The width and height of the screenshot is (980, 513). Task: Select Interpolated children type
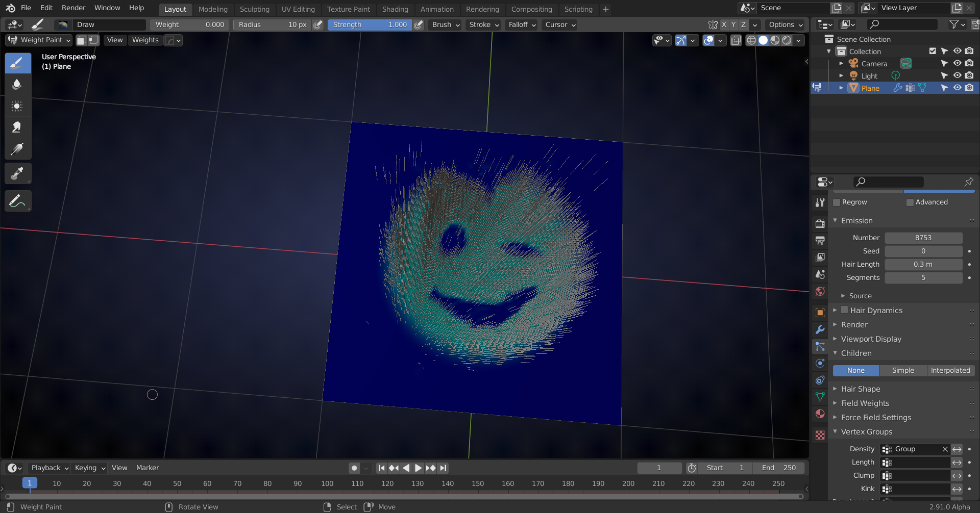[950, 371]
